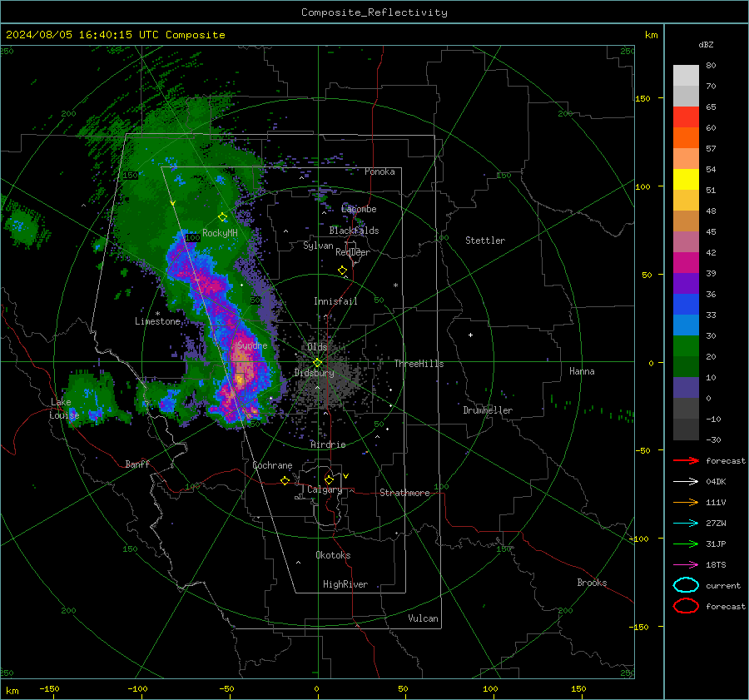The image size is (749, 700).
Task: Click the white 04DK arrow icon
Action: [686, 482]
